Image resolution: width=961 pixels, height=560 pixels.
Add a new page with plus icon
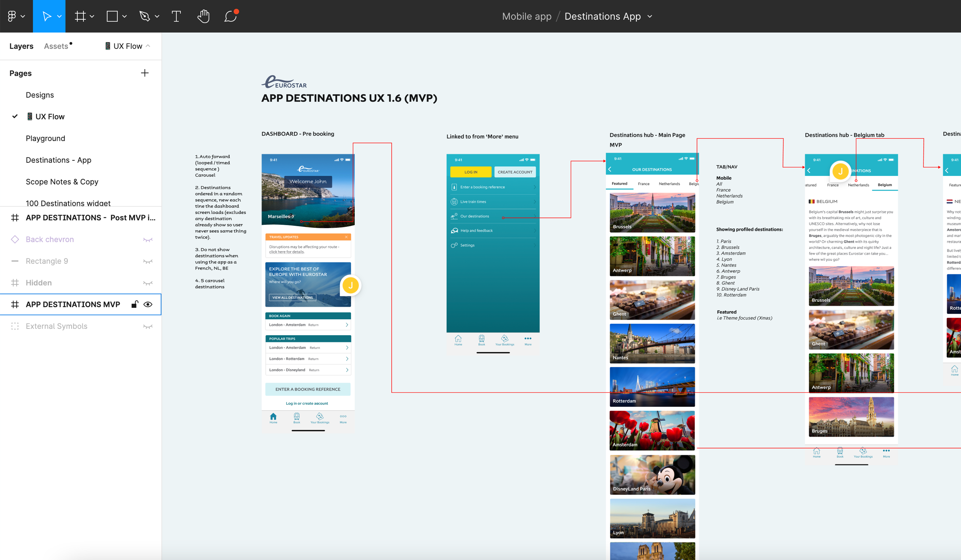(145, 73)
